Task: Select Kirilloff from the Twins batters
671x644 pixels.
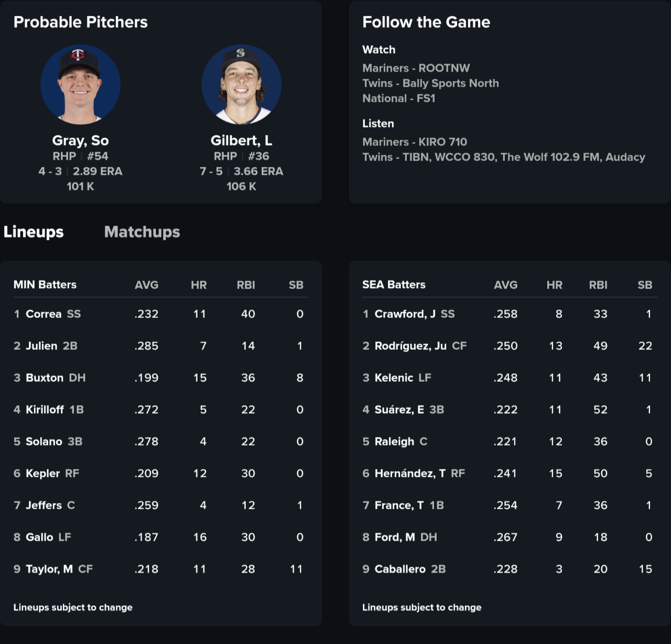Action: pos(45,410)
